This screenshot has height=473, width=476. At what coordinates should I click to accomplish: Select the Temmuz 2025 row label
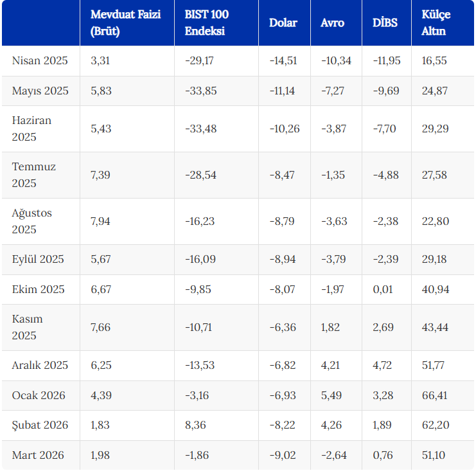(x=33, y=175)
